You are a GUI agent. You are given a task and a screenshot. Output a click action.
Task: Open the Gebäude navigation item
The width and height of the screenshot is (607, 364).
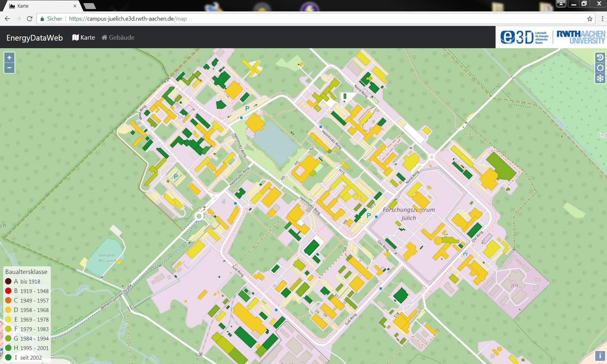point(118,37)
